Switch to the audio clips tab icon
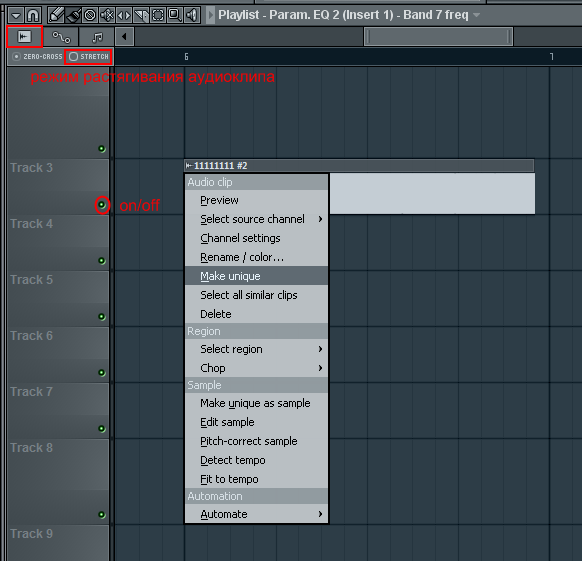The image size is (582, 561). [x=24, y=37]
